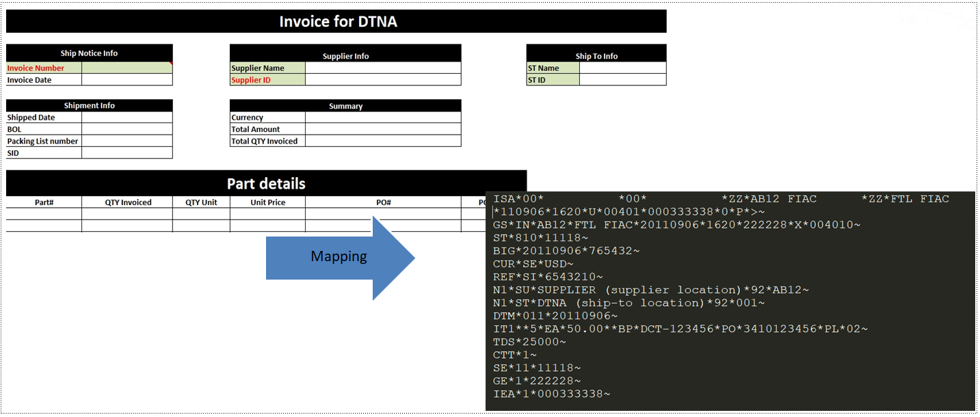Click the "Supplier Info" section header

(x=345, y=56)
